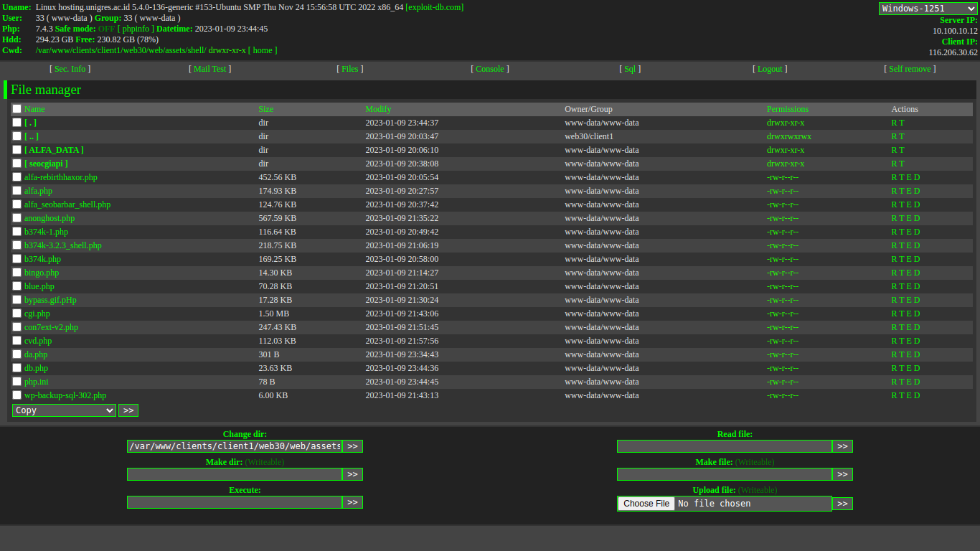
Task: Check the wp-backup-sql-302.php checkbox
Action: [17, 395]
